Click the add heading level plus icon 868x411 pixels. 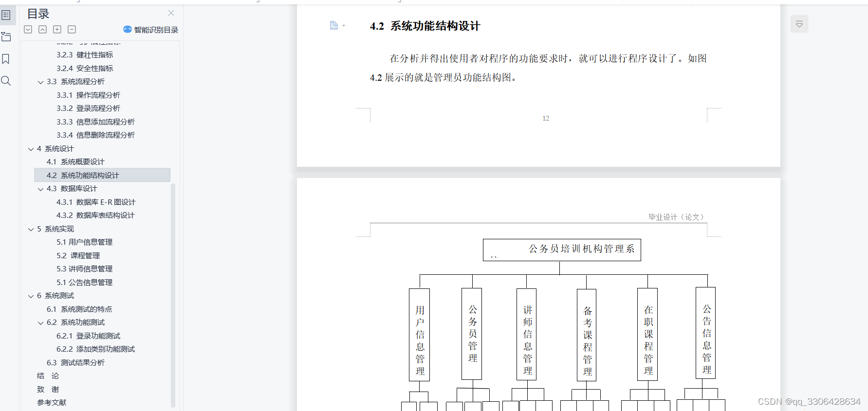(57, 30)
